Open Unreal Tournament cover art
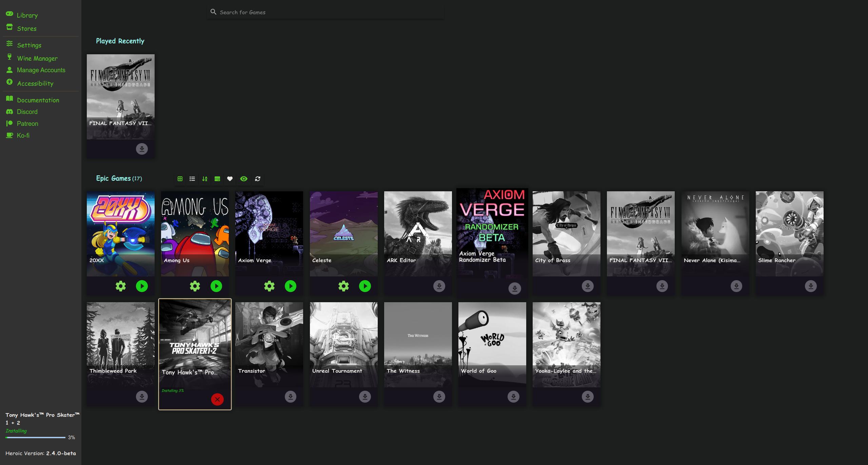 (x=343, y=345)
